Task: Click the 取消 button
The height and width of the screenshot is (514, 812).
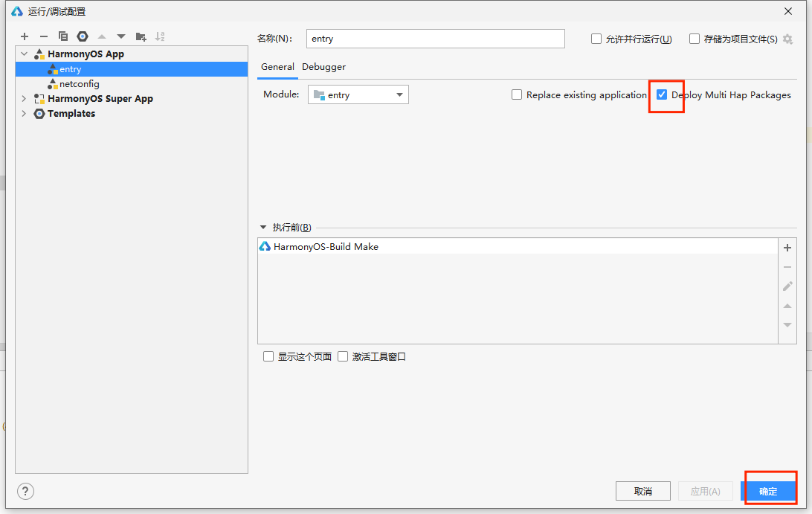Action: point(643,491)
